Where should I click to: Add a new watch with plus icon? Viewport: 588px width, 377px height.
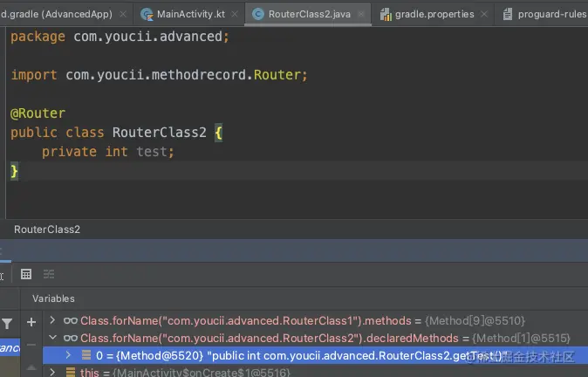(x=31, y=322)
